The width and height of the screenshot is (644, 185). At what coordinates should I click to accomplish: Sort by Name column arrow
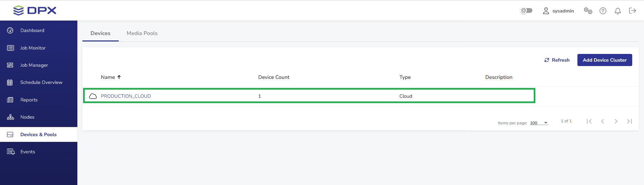coord(119,77)
